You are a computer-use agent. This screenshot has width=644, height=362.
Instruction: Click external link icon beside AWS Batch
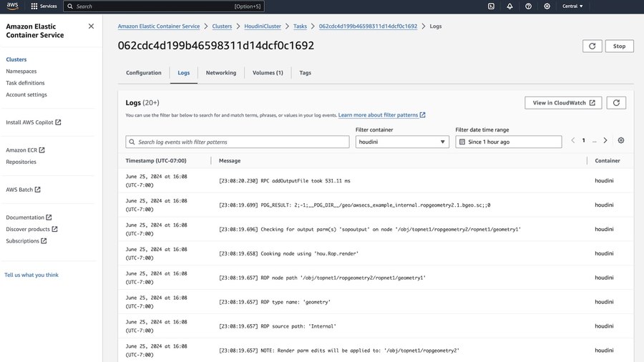(38, 190)
